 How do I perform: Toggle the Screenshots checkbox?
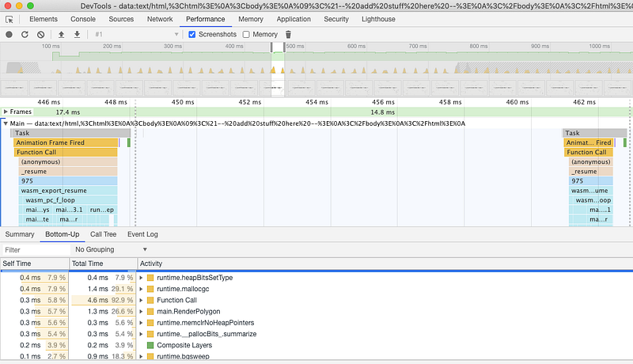(x=192, y=35)
